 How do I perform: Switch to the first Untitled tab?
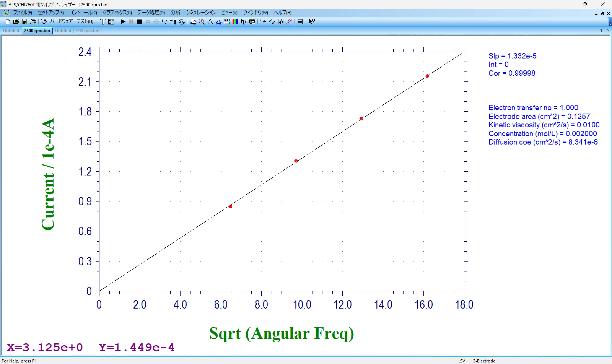[11, 31]
